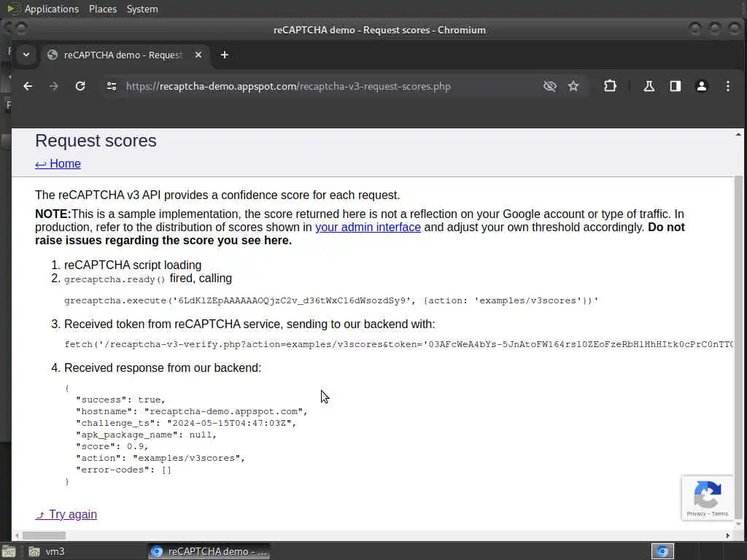Click the scroll-down arrow of vertical scrollbar
This screenshot has width=747, height=560.
tap(738, 524)
